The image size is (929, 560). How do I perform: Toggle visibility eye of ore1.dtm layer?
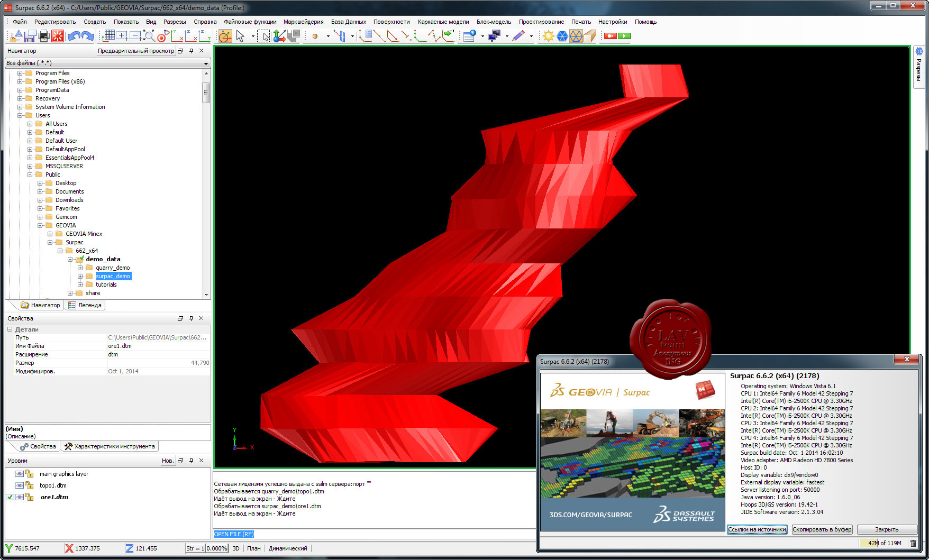[20, 497]
